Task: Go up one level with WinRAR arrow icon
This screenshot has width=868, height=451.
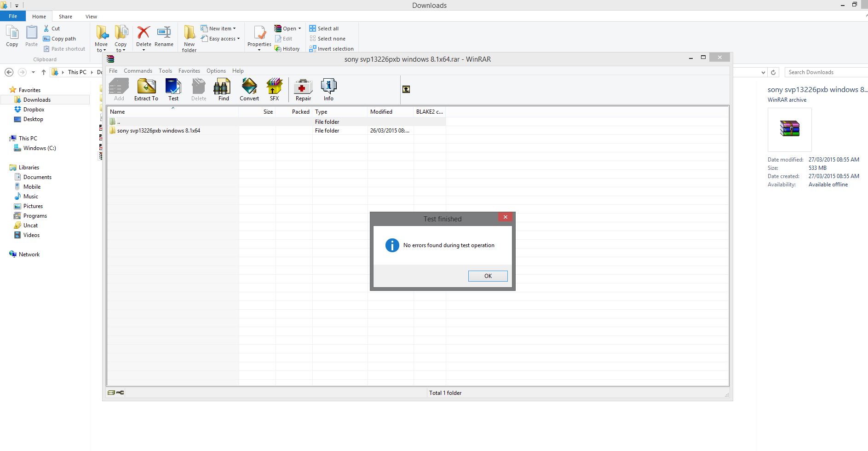Action: point(406,89)
